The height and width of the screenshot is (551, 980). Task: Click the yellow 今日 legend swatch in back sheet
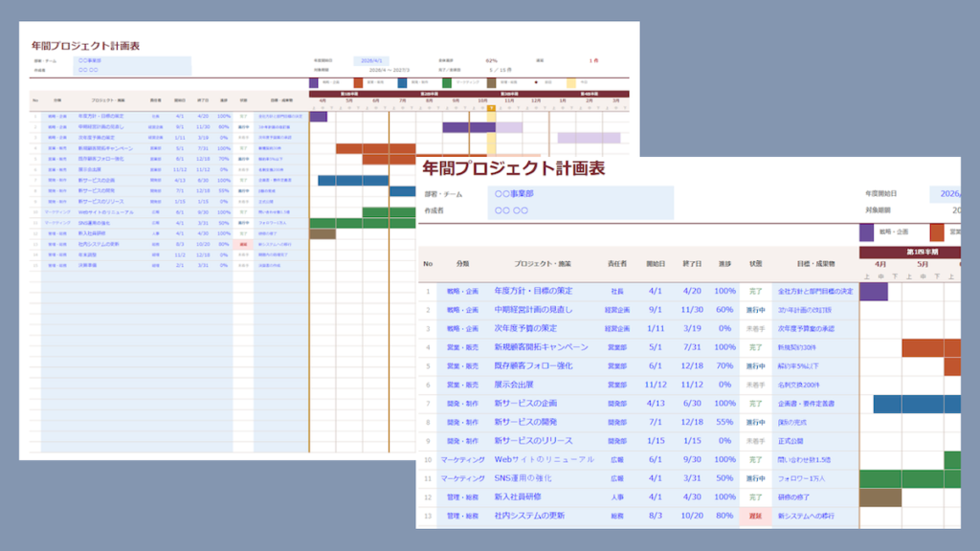coord(571,82)
